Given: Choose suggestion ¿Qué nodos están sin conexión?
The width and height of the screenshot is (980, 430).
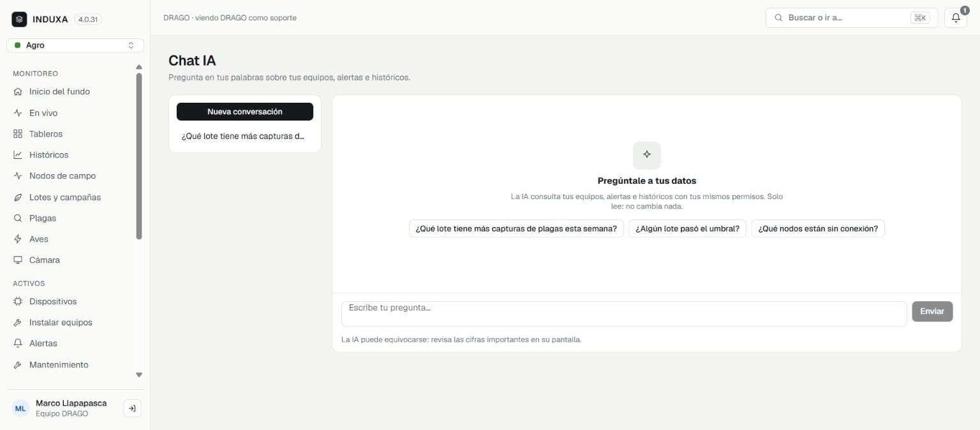Looking at the screenshot, I should click(818, 228).
